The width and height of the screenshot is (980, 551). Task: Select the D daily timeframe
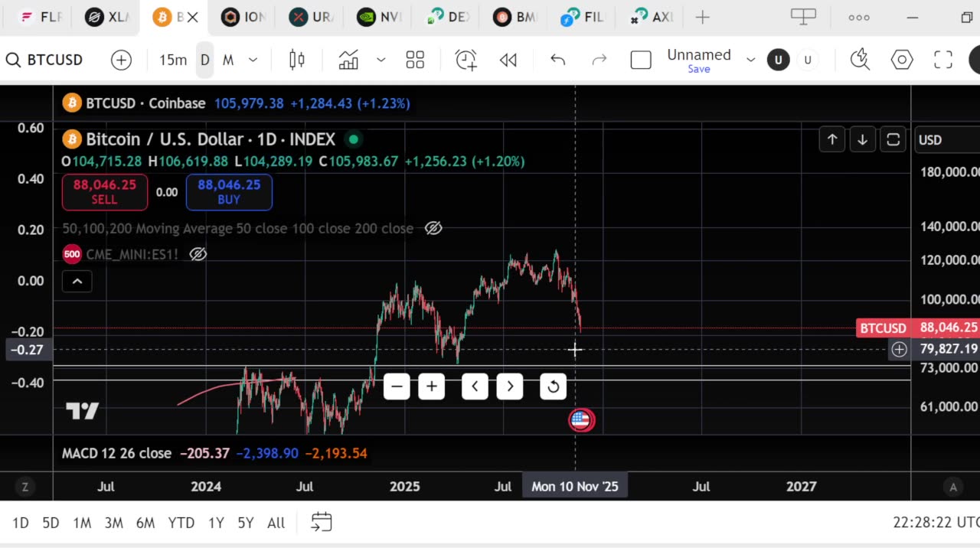point(205,60)
